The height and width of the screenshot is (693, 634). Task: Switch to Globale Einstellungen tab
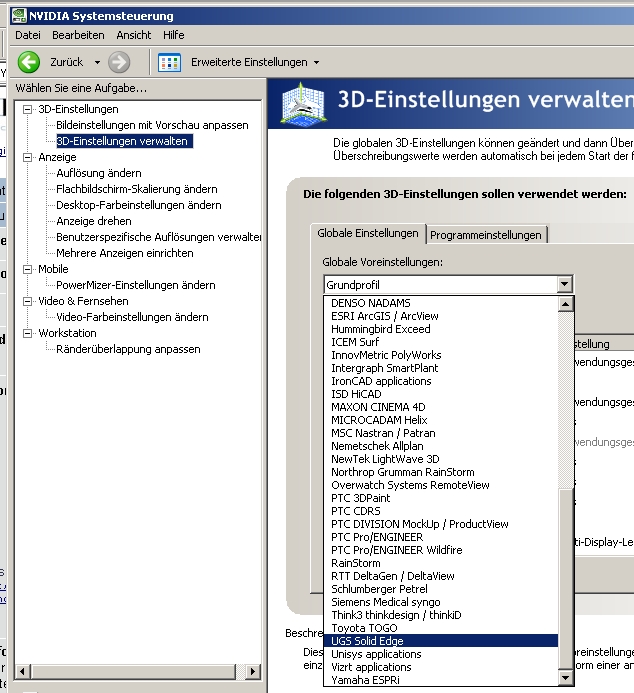tap(368, 233)
